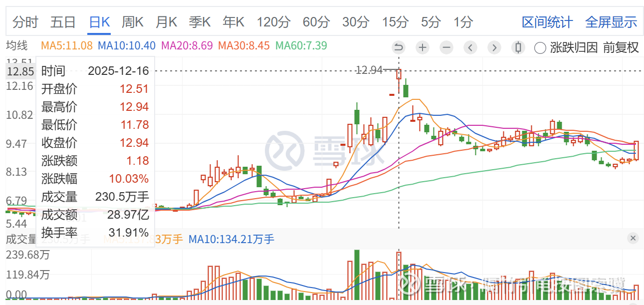
Task: Click the MA10:134.21万手 volume legend
Action: [x=231, y=239]
